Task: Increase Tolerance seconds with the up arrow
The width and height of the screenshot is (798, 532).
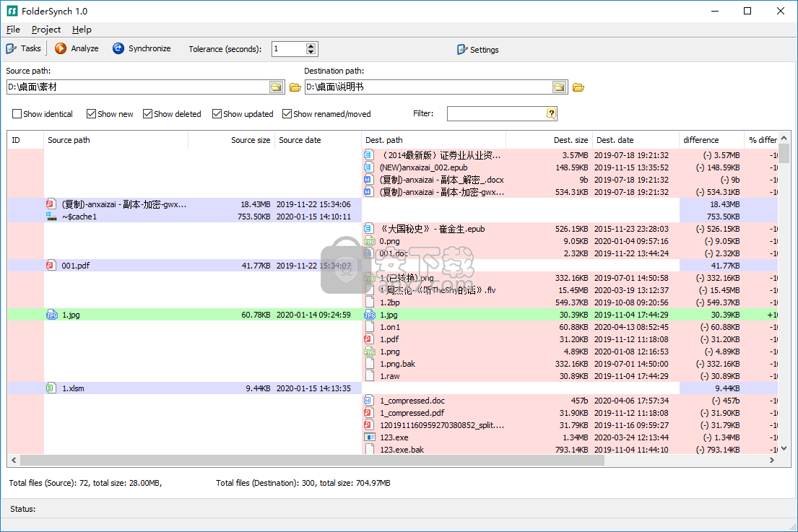Action: 311,45
